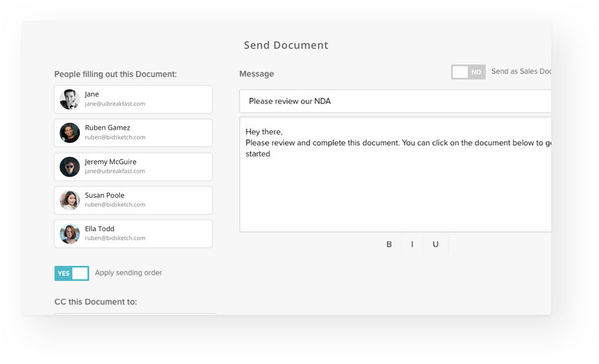This screenshot has width=599, height=364.
Task: Click the Apply sending order label
Action: 129,273
